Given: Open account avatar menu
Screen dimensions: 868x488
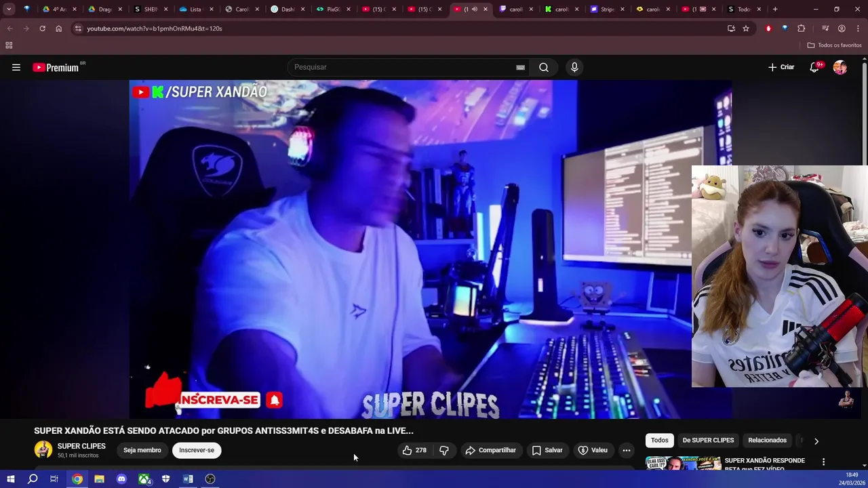Looking at the screenshot, I should [x=840, y=67].
